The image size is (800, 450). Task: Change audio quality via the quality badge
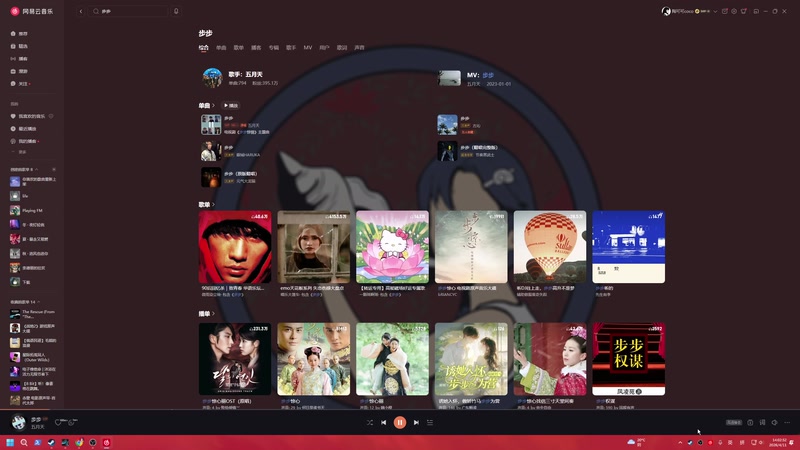coord(734,422)
